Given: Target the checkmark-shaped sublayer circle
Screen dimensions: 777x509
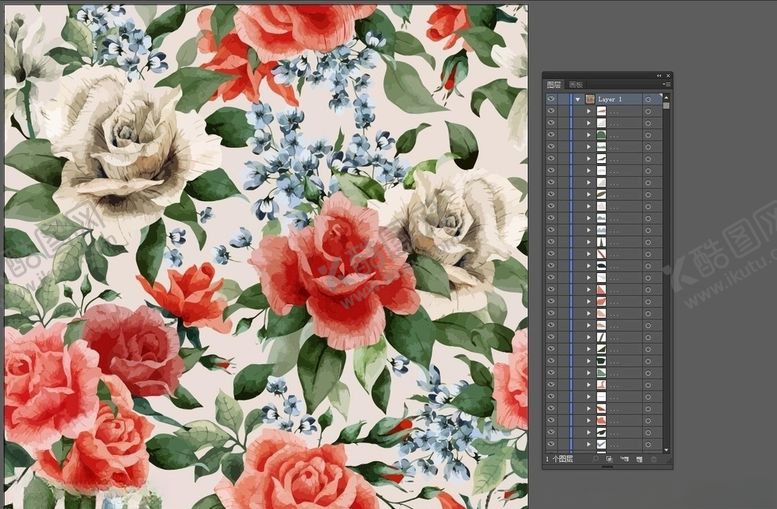Looking at the screenshot, I should pos(648,445).
